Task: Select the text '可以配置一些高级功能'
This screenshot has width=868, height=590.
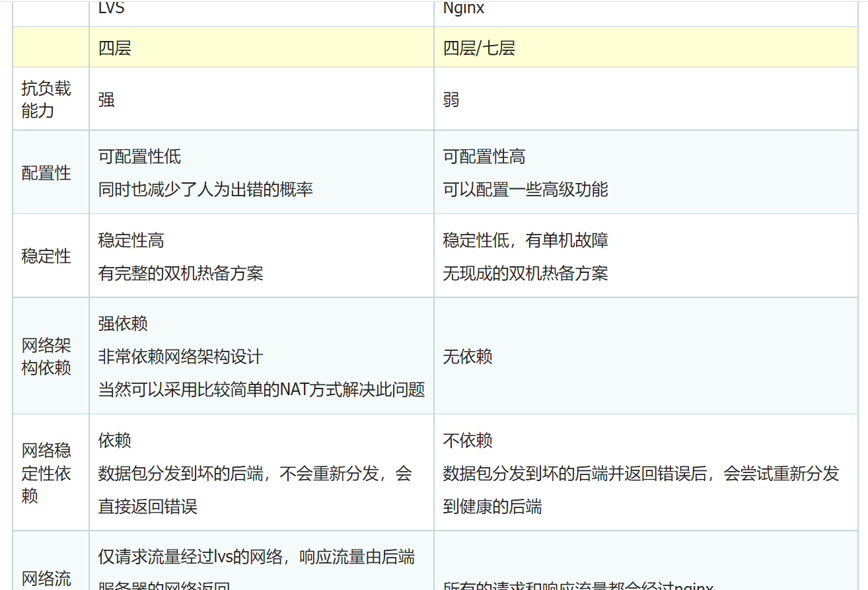Action: click(525, 190)
